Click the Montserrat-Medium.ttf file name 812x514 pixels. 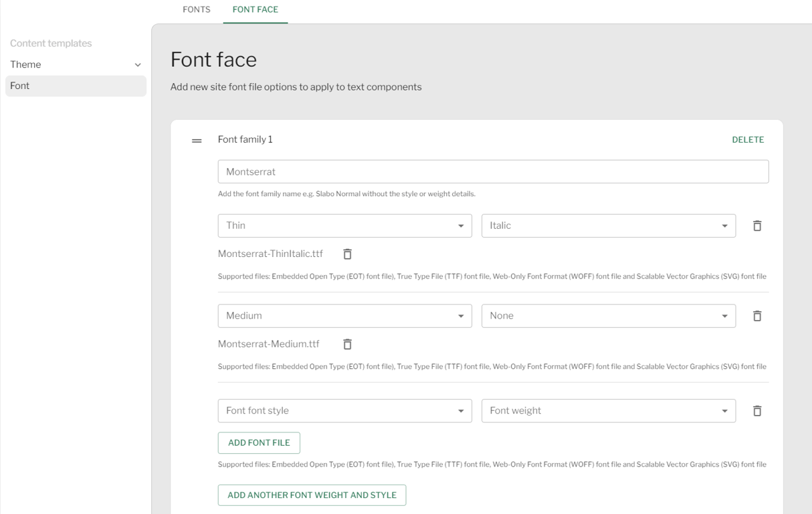click(269, 344)
